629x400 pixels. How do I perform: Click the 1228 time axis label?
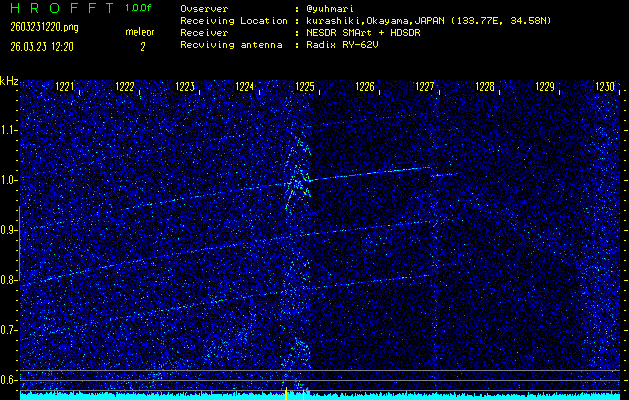(x=485, y=87)
